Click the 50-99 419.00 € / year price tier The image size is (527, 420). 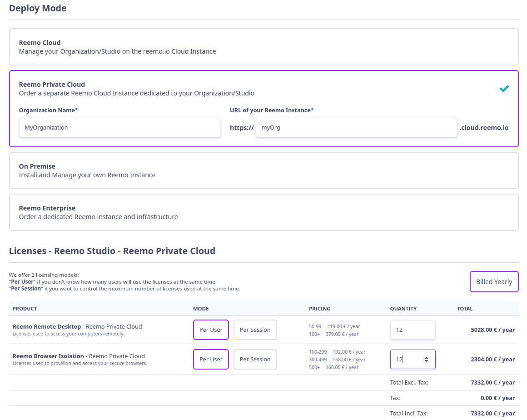tap(334, 326)
